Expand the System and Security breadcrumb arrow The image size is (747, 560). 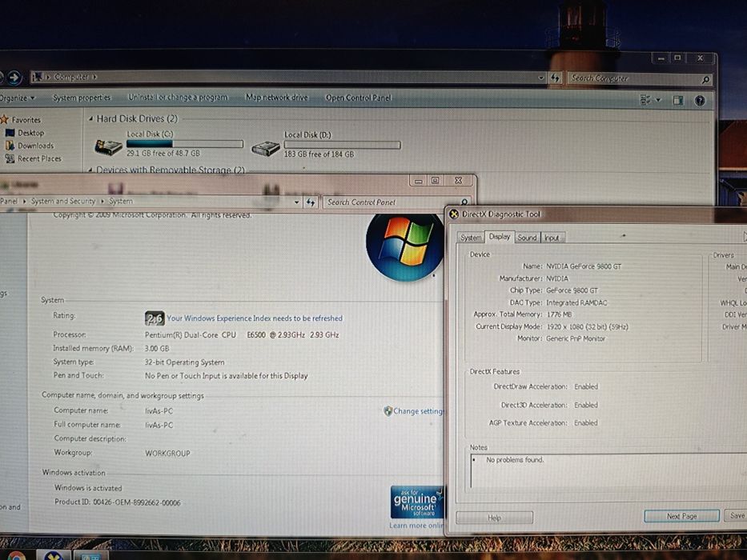pyautogui.click(x=102, y=202)
